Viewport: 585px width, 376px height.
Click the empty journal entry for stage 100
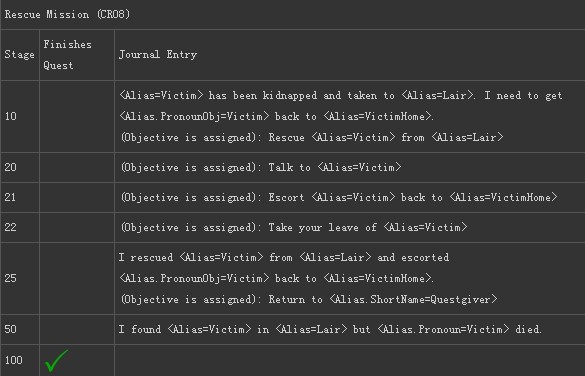pyautogui.click(x=350, y=360)
